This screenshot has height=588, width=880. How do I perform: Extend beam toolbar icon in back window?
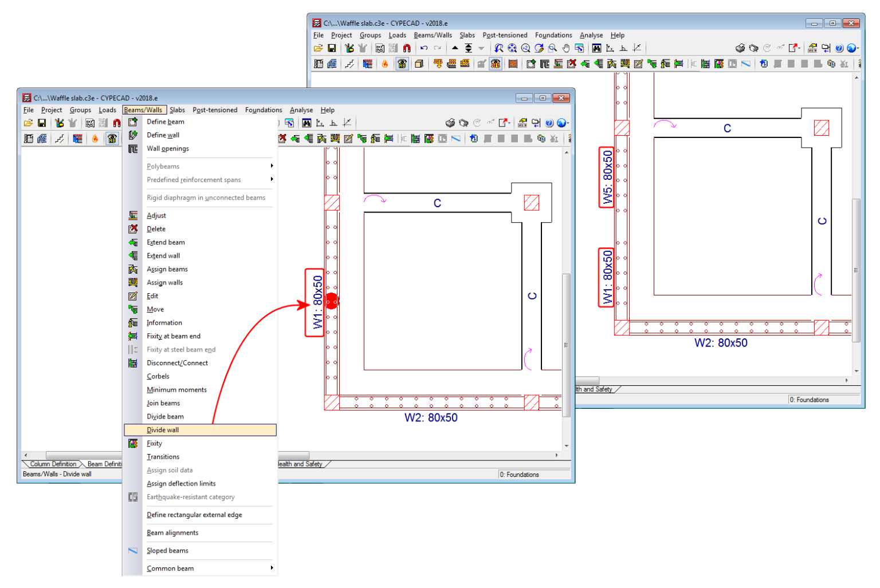585,64
